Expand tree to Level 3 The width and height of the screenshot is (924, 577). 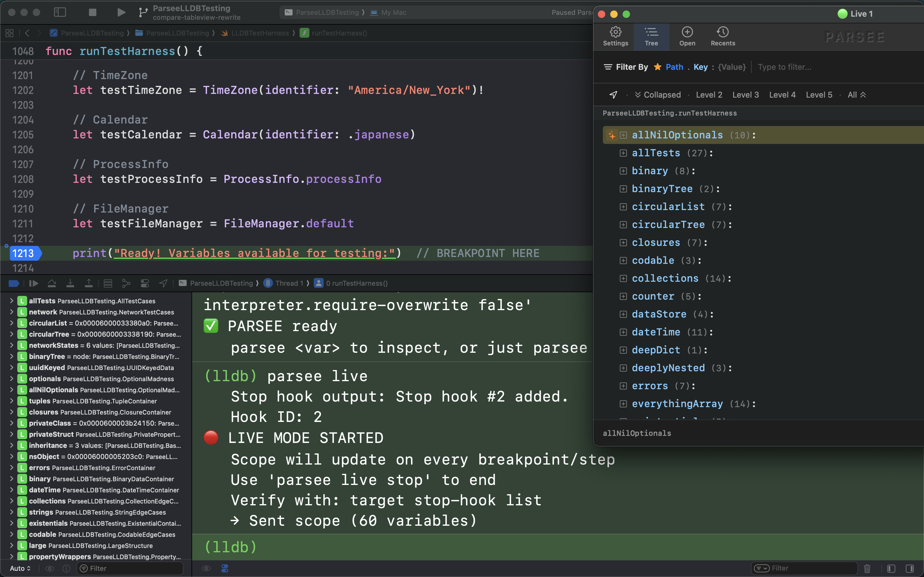pos(745,95)
